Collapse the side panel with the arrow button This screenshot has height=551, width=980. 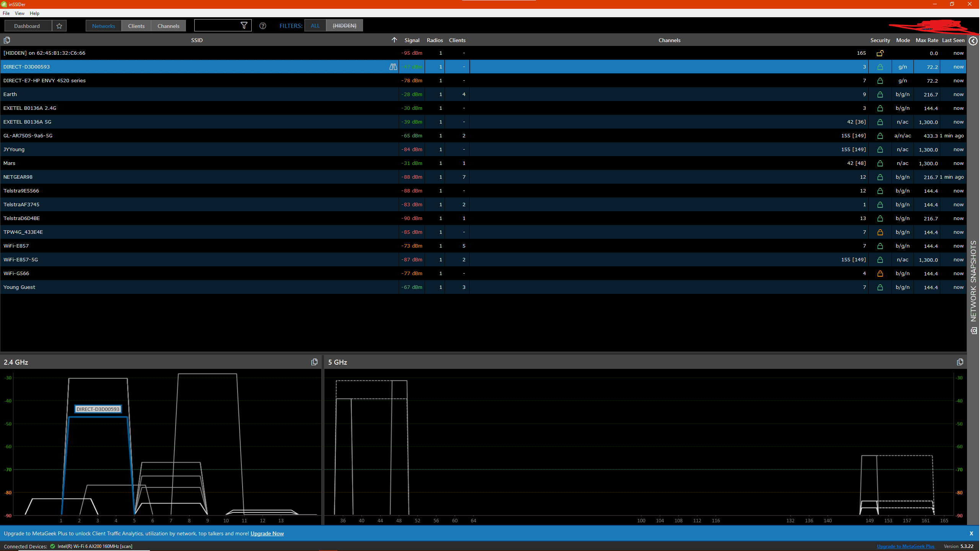click(973, 41)
